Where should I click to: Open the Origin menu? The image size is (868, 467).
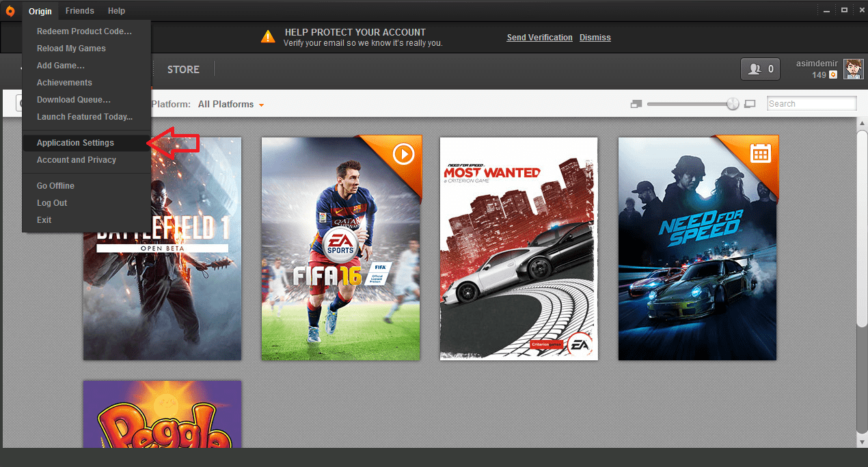click(x=40, y=11)
